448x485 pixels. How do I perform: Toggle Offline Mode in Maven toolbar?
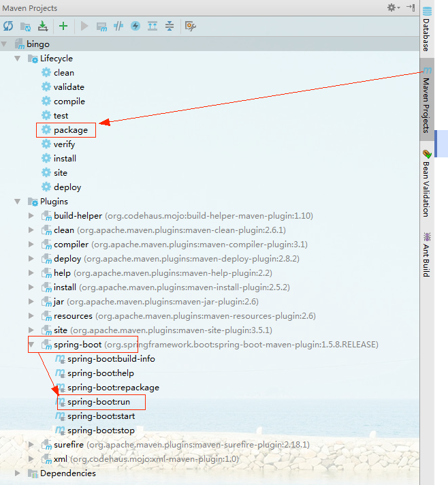coord(118,26)
